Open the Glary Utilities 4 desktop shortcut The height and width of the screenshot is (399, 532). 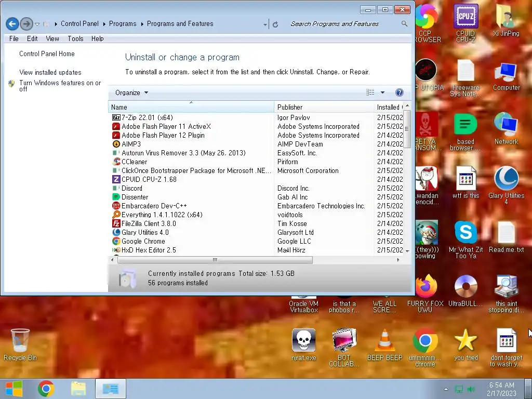pyautogui.click(x=506, y=185)
